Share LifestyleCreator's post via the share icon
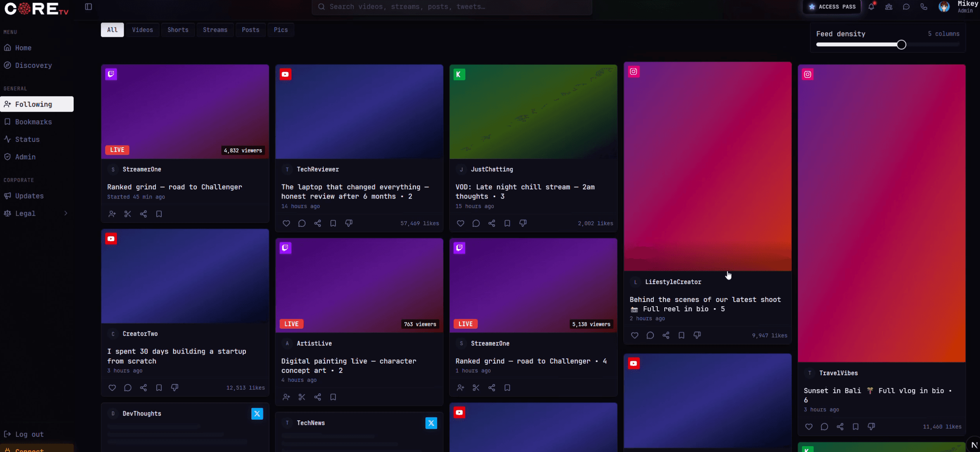980x452 pixels. pos(666,335)
